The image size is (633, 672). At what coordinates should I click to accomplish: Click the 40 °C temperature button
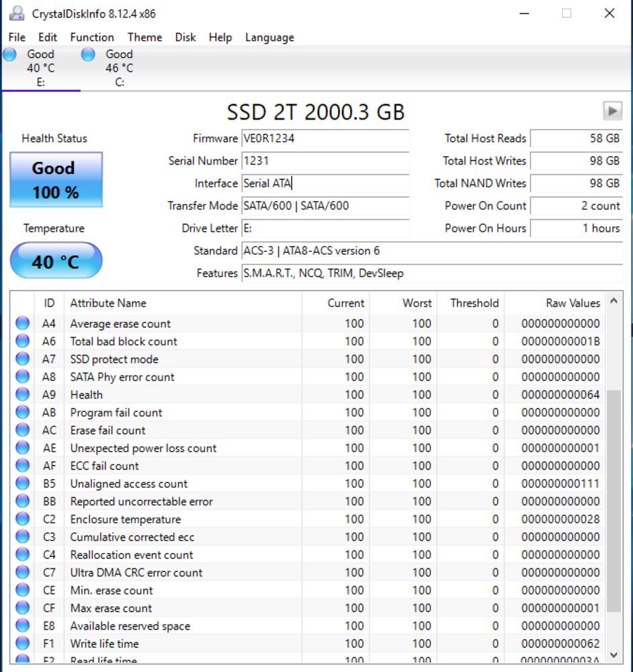(56, 261)
